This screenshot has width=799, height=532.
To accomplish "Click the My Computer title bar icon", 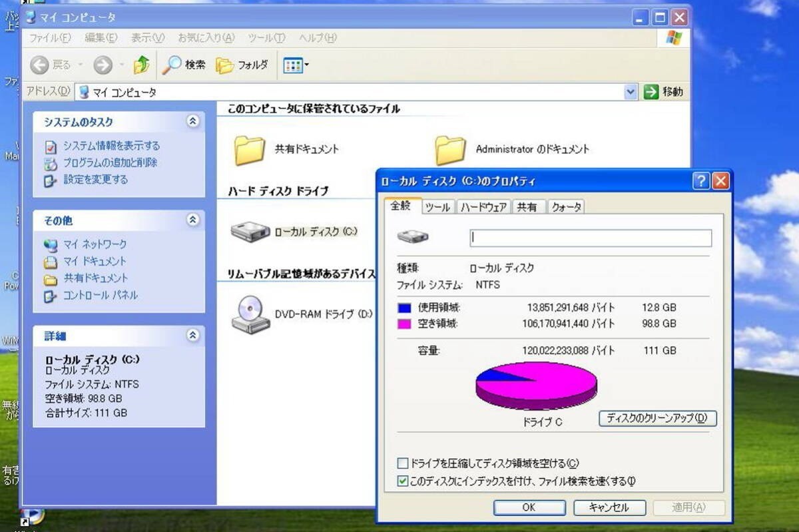I will click(x=31, y=17).
